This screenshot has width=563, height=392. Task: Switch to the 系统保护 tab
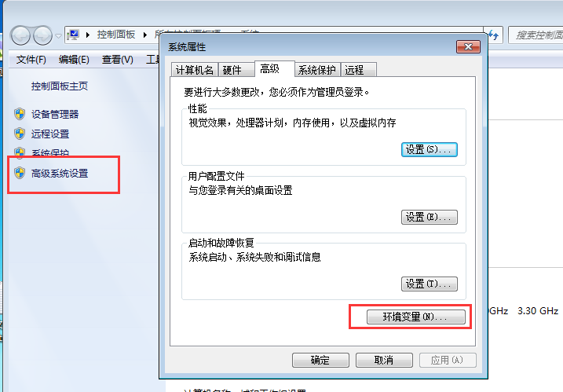[x=317, y=70]
